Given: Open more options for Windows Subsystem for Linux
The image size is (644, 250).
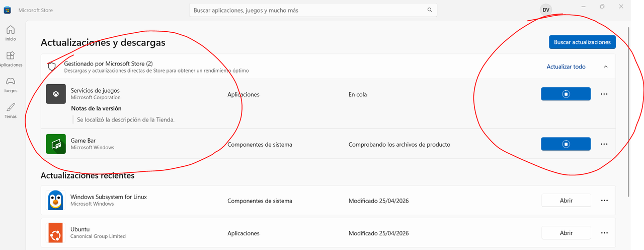Looking at the screenshot, I should click(x=604, y=200).
